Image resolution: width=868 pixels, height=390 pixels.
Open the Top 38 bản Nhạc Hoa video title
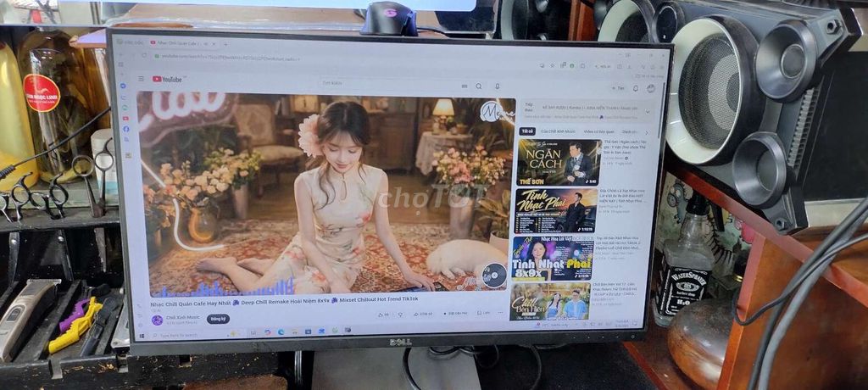tap(616, 242)
